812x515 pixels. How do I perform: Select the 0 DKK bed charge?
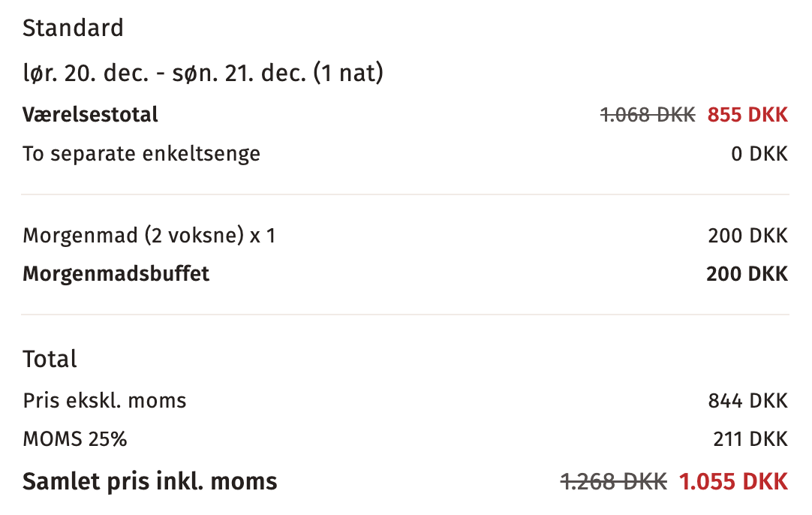(x=759, y=154)
